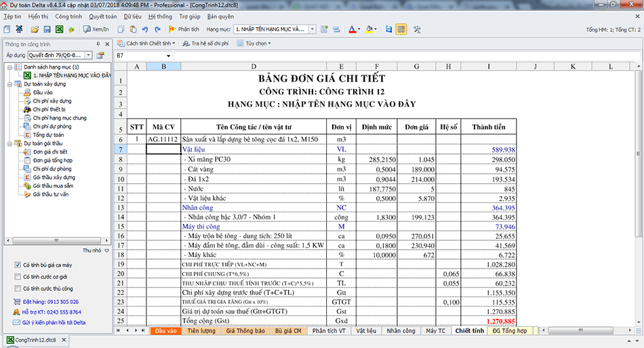
Task: Click the Phân tích flag icon
Action: pyautogui.click(x=184, y=30)
